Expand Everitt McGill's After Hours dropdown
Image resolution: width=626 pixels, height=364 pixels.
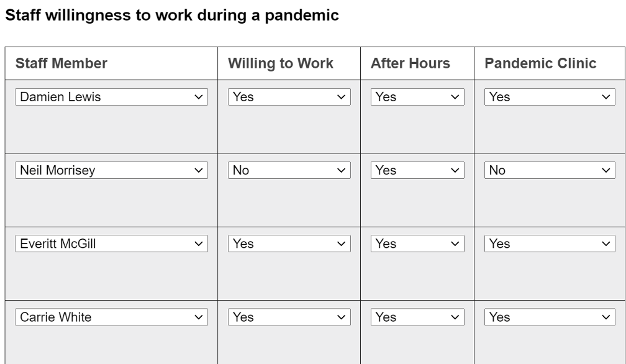(417, 244)
